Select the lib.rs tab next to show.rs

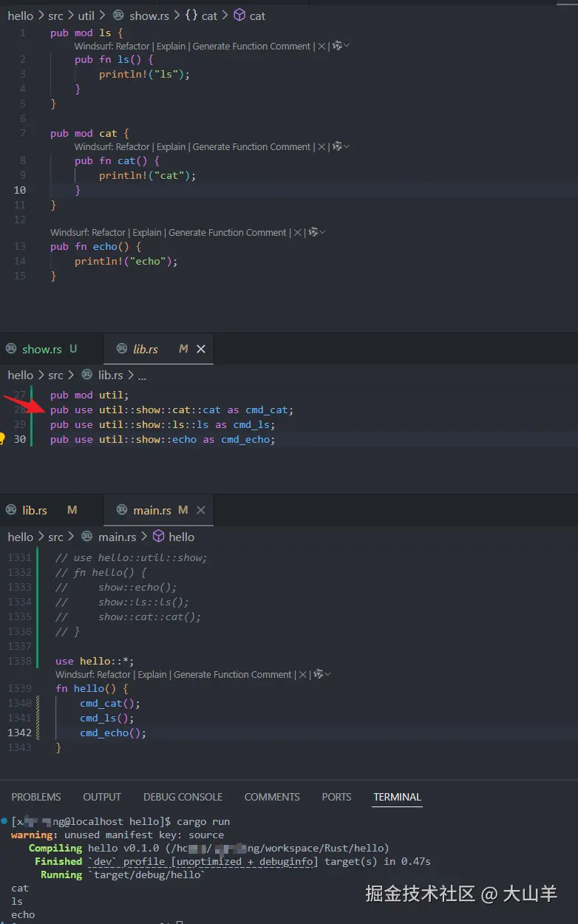[158, 349]
